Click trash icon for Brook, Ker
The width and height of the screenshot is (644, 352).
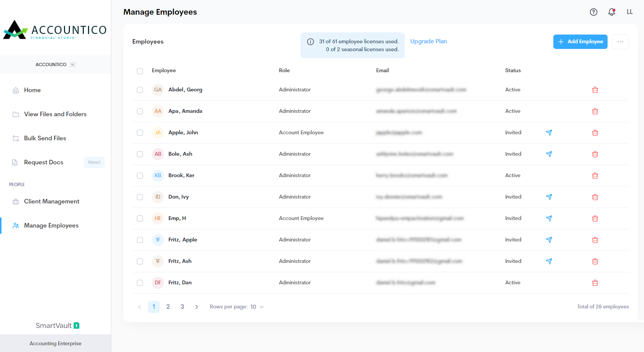(x=595, y=176)
